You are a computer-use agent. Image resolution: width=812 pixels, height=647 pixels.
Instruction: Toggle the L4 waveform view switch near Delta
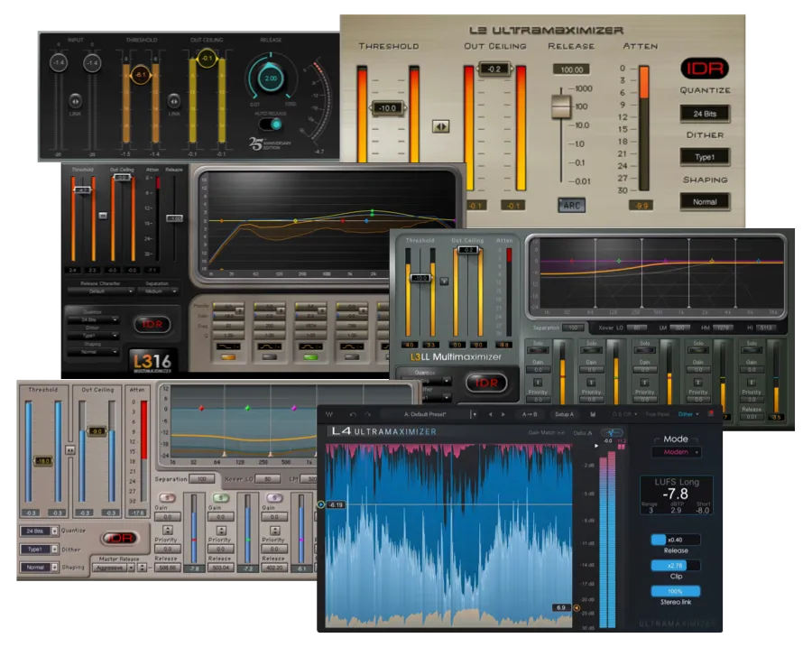click(x=612, y=432)
